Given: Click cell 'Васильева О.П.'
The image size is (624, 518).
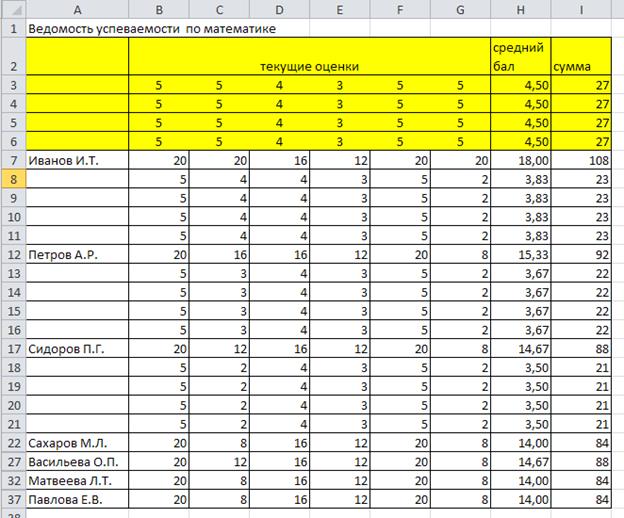Looking at the screenshot, I should click(77, 462).
